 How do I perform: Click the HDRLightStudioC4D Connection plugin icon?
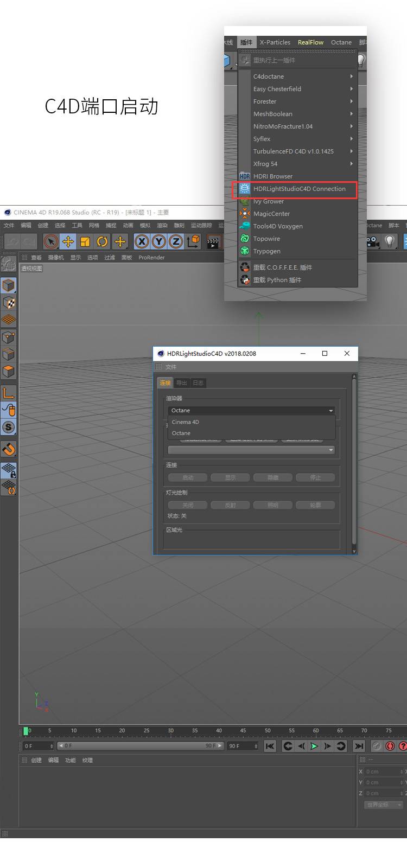click(245, 189)
